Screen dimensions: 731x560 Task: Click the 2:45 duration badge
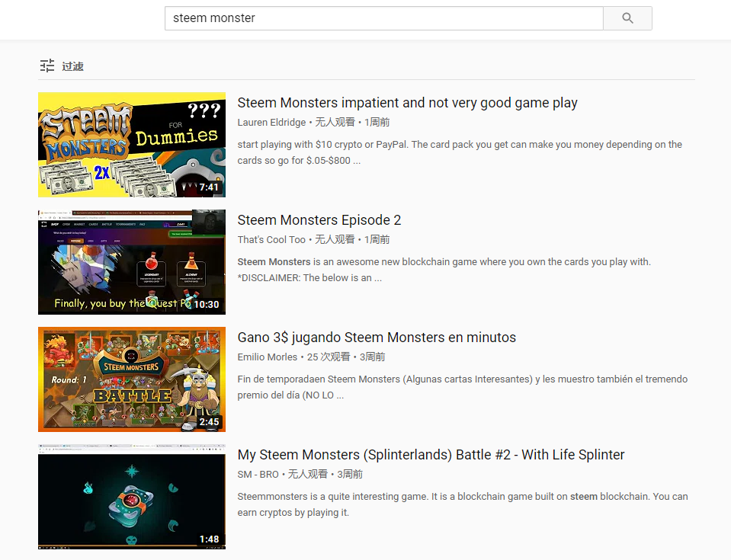pyautogui.click(x=209, y=422)
